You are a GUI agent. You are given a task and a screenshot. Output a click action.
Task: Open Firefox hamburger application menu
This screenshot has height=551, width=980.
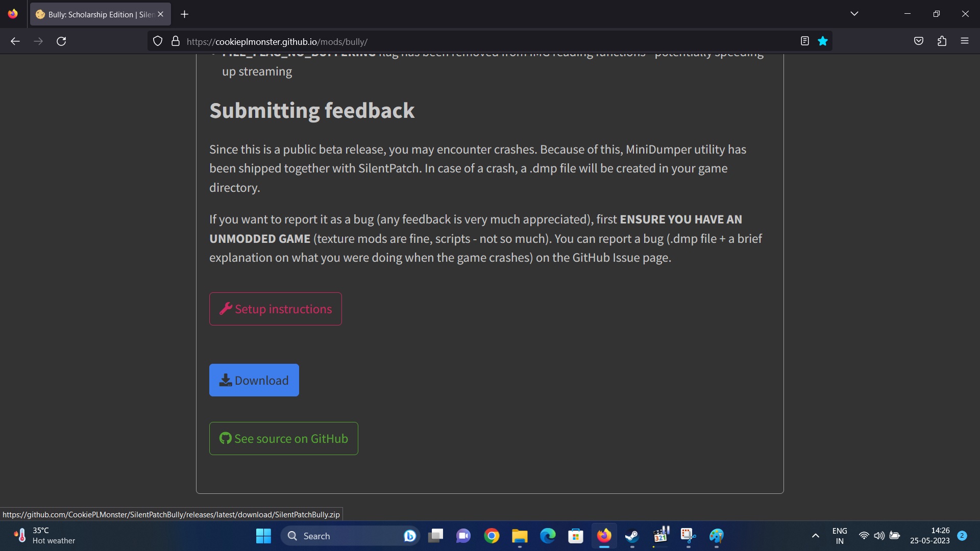pyautogui.click(x=965, y=41)
